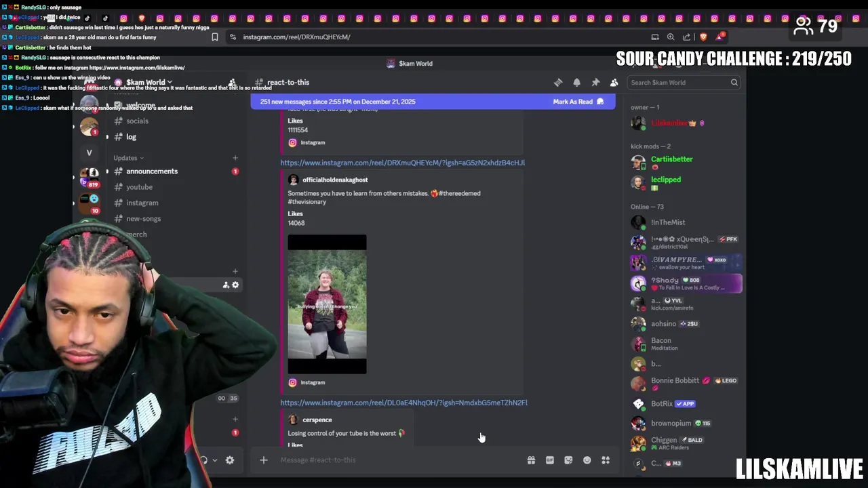Click cerspence author name
868x488 pixels.
(x=317, y=420)
